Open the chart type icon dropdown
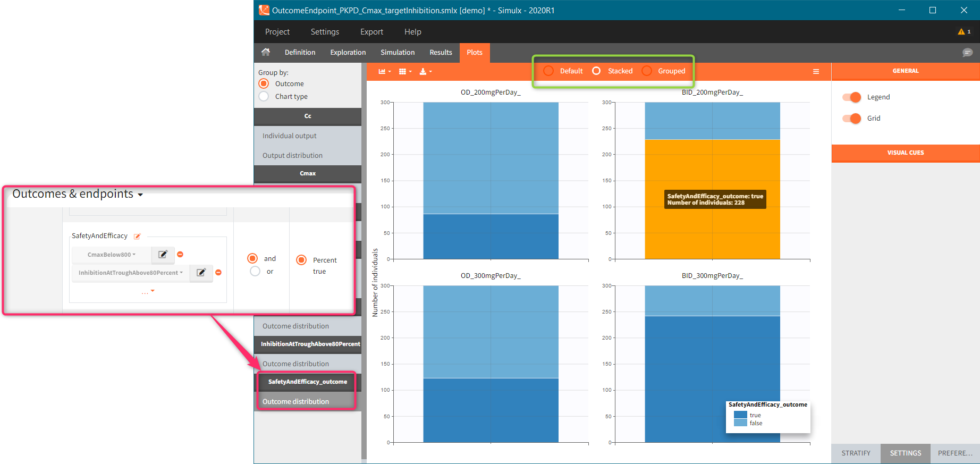This screenshot has height=464, width=980. pyautogui.click(x=383, y=72)
